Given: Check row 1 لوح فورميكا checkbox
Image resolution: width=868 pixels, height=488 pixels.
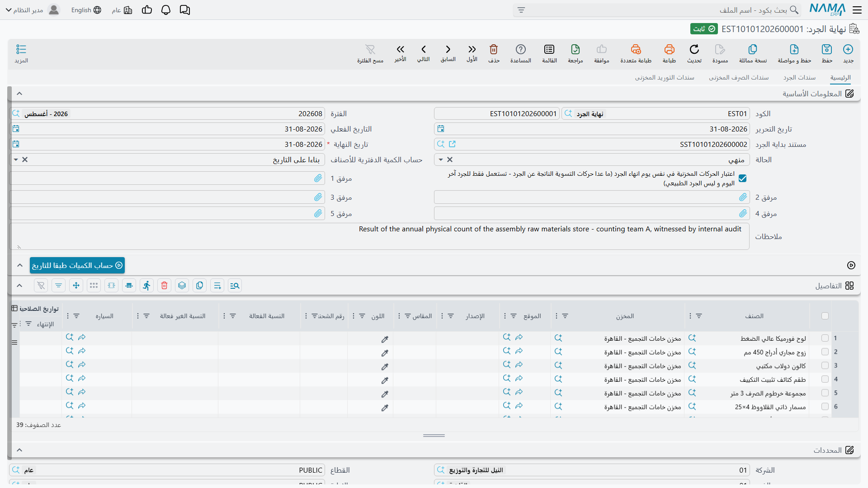Looking at the screenshot, I should click(x=825, y=338).
